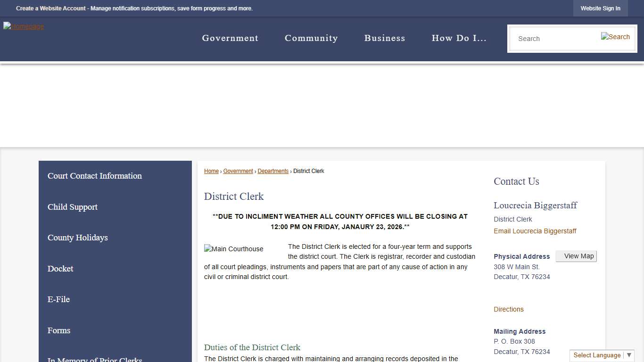Open Child Support from the sidebar

72,207
